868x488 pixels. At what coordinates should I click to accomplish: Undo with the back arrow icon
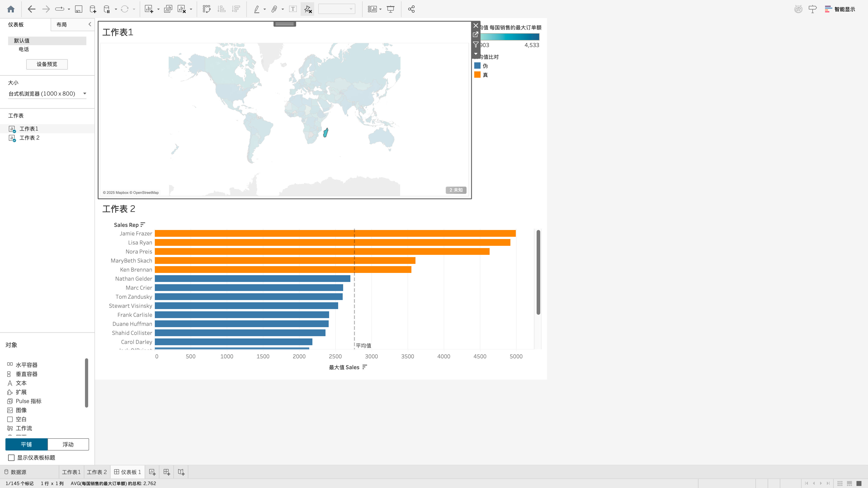(31, 9)
